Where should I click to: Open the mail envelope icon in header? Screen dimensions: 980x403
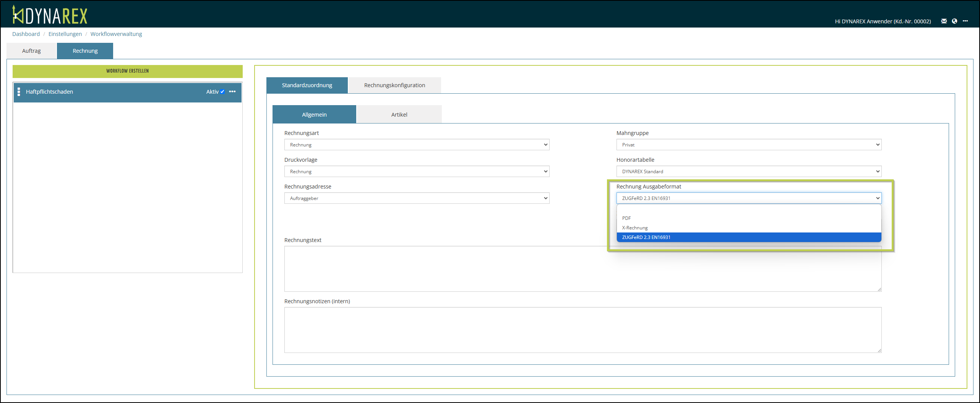coord(944,21)
